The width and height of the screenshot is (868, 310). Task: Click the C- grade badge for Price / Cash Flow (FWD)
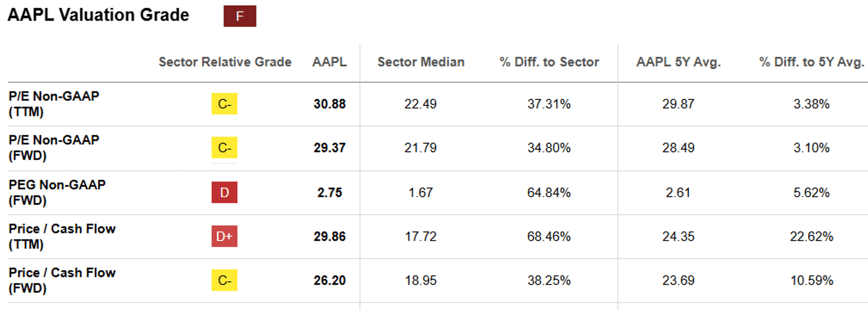click(224, 280)
